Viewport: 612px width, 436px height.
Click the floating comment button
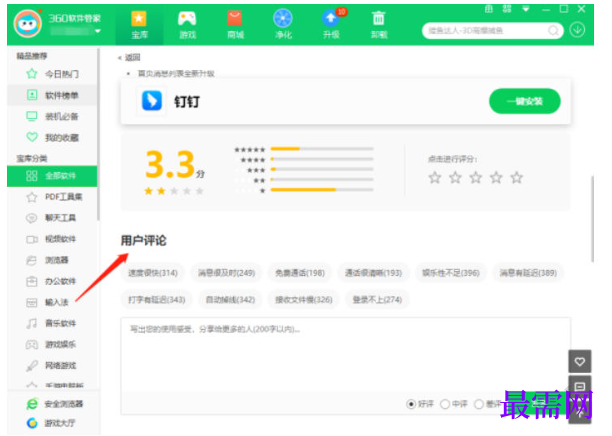coord(580,386)
